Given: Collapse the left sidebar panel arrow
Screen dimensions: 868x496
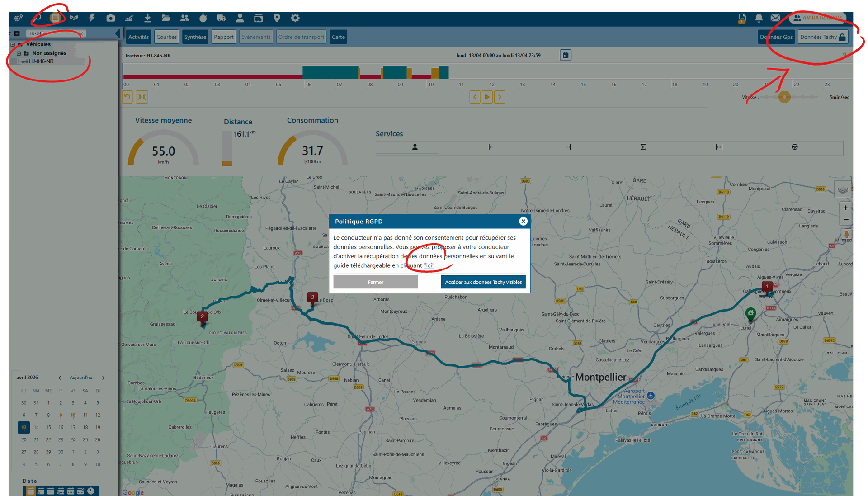Looking at the screenshot, I should (118, 33).
